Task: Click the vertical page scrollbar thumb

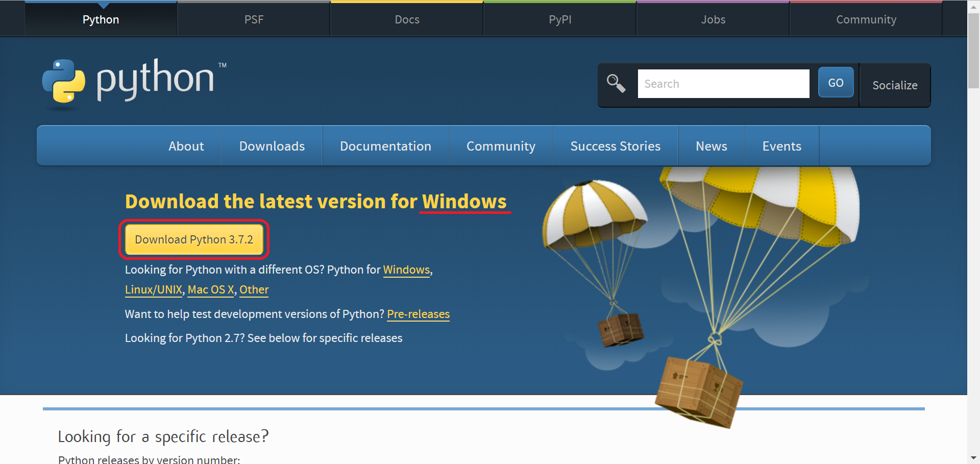Action: pyautogui.click(x=973, y=51)
